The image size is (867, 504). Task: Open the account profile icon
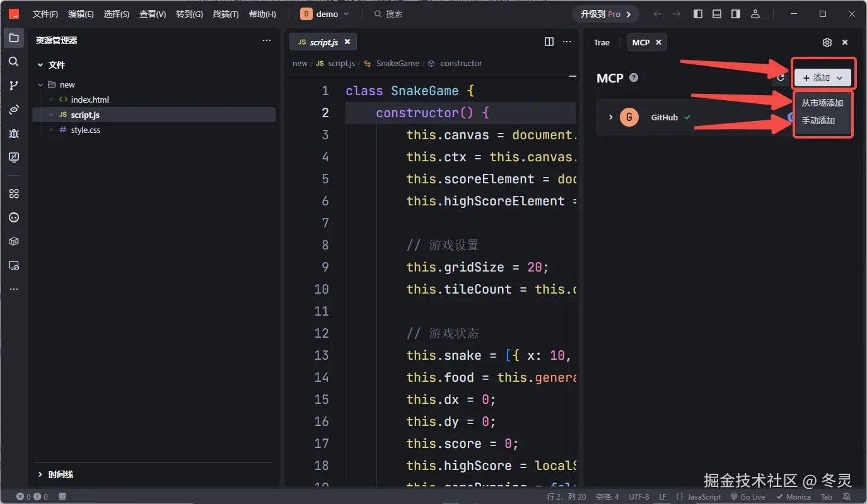pos(755,14)
